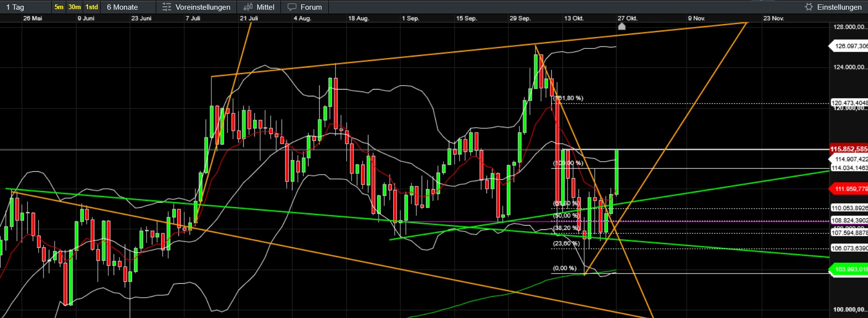Click the red 115.852,585 current price label

pos(849,149)
